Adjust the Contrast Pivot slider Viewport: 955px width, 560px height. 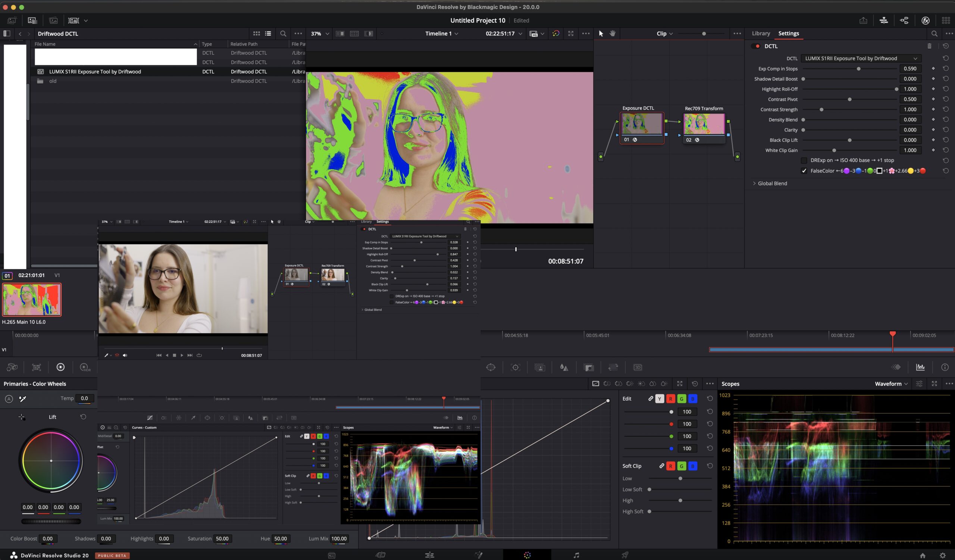(849, 99)
